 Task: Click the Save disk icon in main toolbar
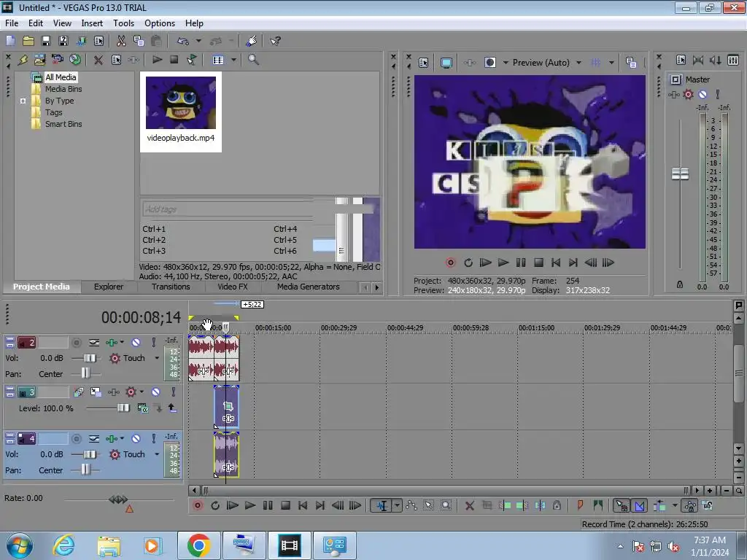[x=46, y=41]
